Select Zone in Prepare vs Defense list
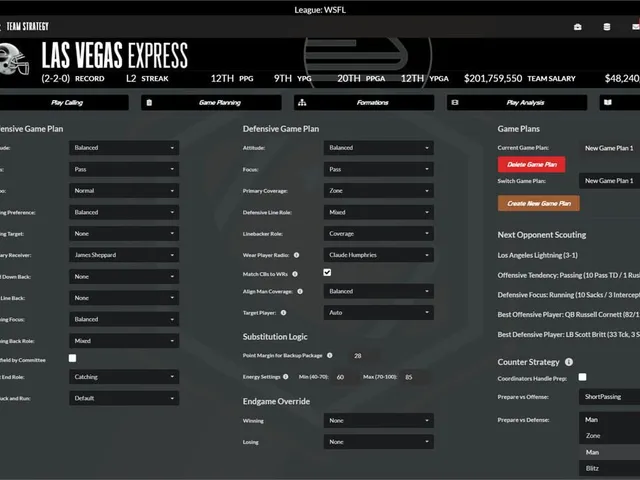 pos(609,436)
